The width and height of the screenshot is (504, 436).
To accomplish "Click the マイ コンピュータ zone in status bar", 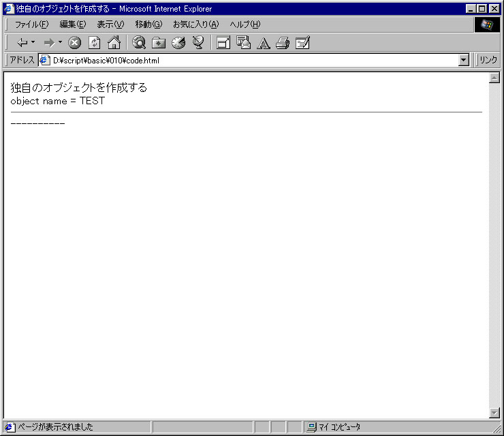I will (x=339, y=427).
